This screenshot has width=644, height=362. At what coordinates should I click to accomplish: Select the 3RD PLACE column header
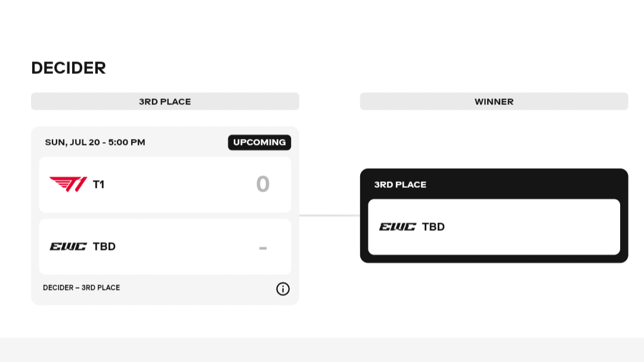click(x=165, y=101)
